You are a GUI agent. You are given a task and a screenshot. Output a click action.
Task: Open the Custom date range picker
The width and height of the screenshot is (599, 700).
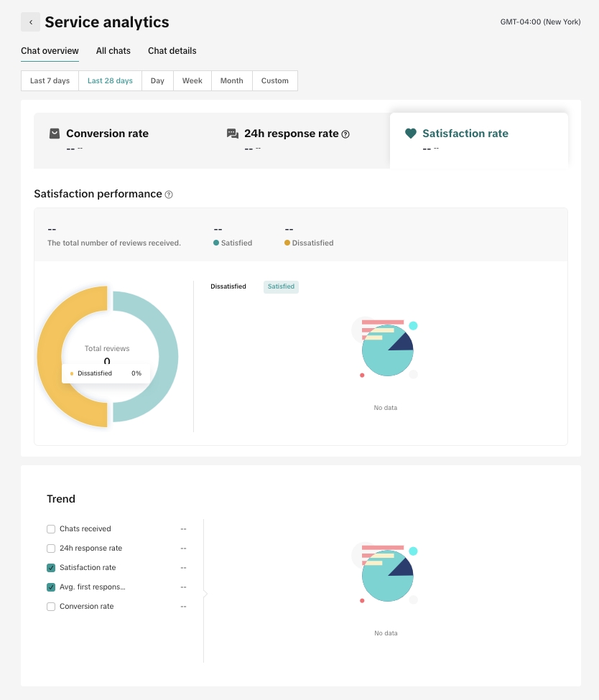[x=274, y=81]
